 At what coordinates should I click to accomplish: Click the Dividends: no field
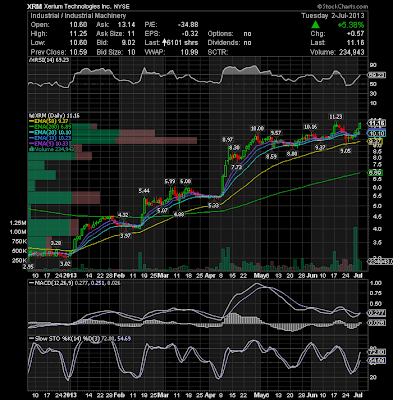coord(229,43)
